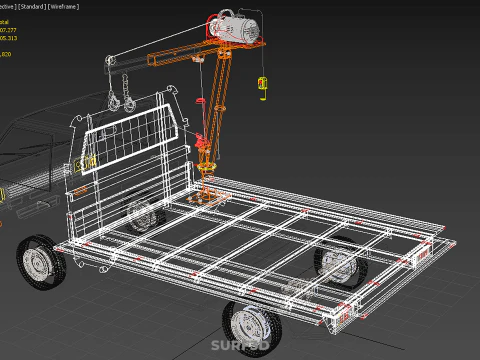480x360 pixels.
Task: Select the yellow statistic value 07,277
Action: 8,30
